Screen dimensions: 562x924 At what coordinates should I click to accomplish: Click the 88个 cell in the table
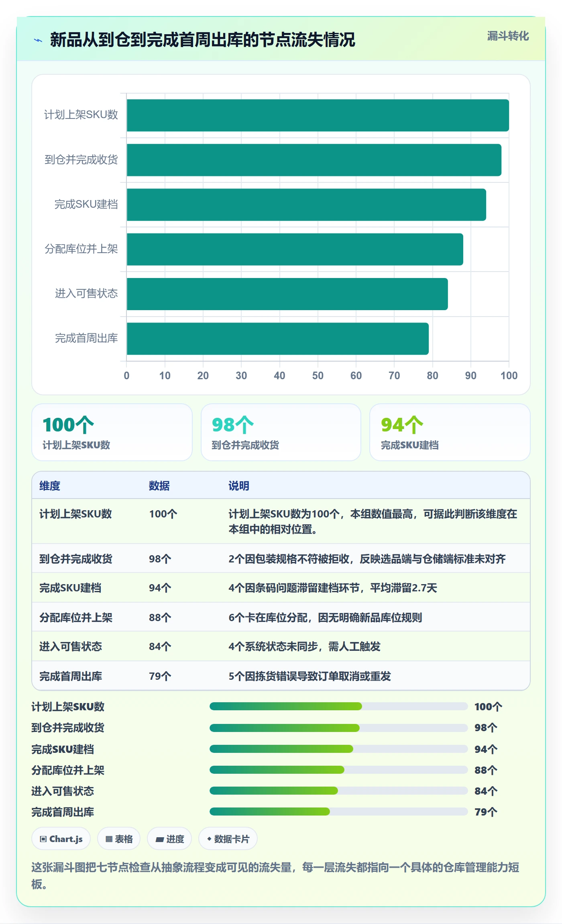coord(160,617)
